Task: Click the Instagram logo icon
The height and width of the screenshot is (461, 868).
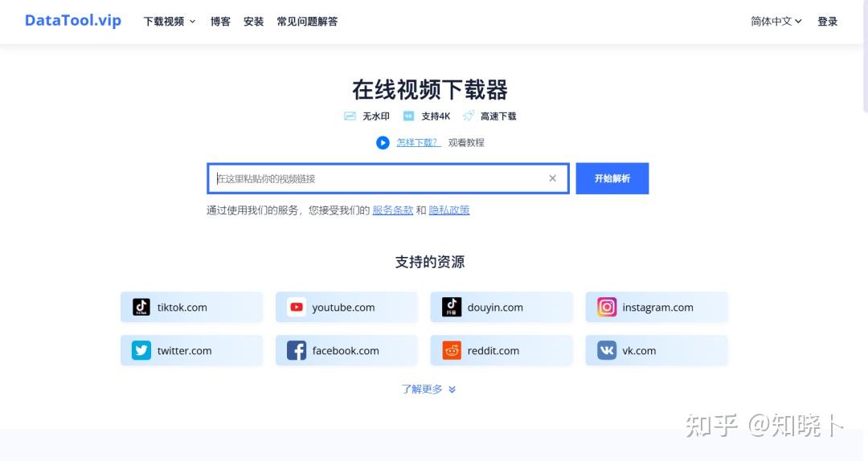Action: [x=607, y=307]
